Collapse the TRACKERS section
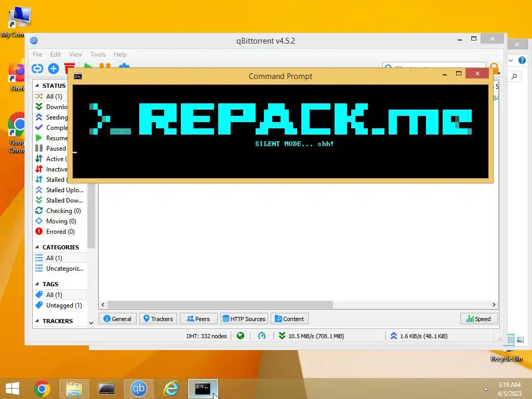The width and height of the screenshot is (532, 399). click(x=37, y=321)
